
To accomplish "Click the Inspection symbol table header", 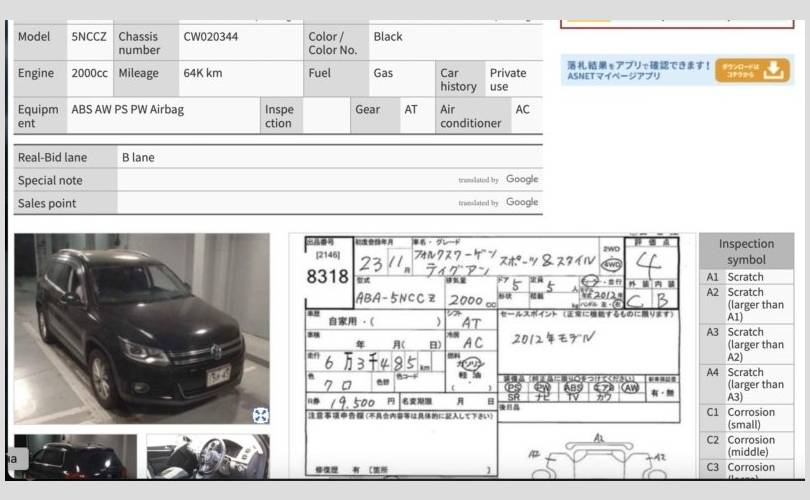I will (x=746, y=251).
